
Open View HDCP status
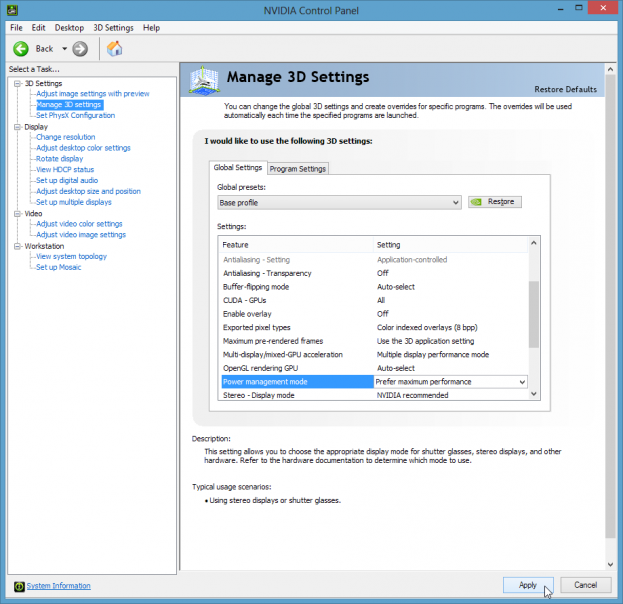point(65,170)
